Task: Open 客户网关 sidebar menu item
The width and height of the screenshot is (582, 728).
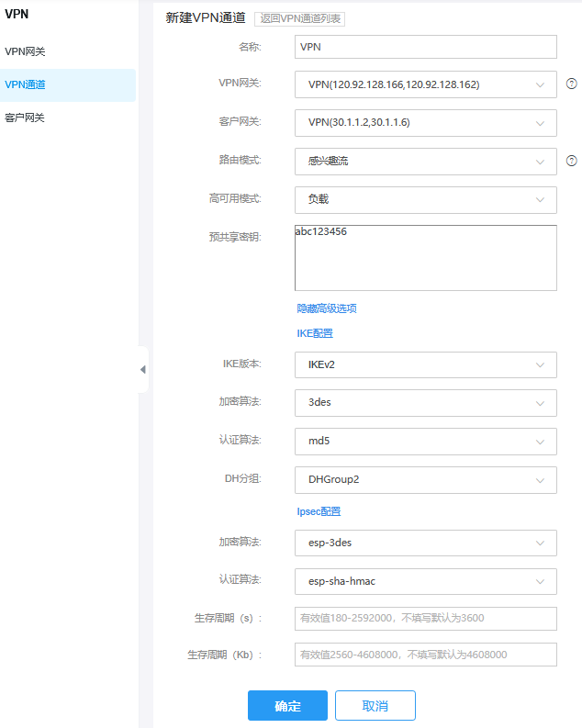Action: pos(26,118)
